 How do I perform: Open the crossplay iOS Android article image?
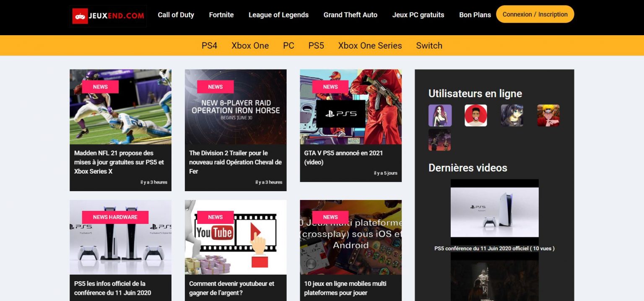point(351,237)
